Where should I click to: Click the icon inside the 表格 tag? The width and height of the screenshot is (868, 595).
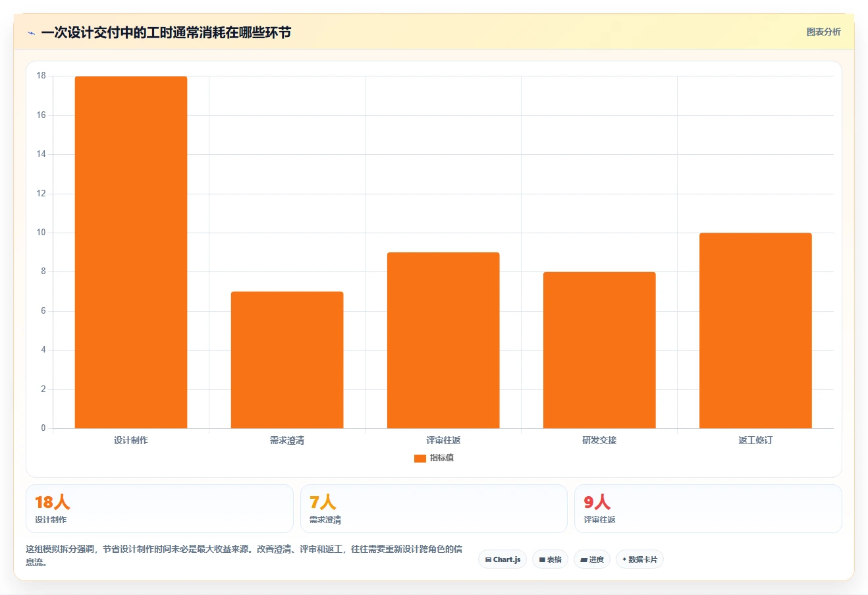(x=542, y=559)
